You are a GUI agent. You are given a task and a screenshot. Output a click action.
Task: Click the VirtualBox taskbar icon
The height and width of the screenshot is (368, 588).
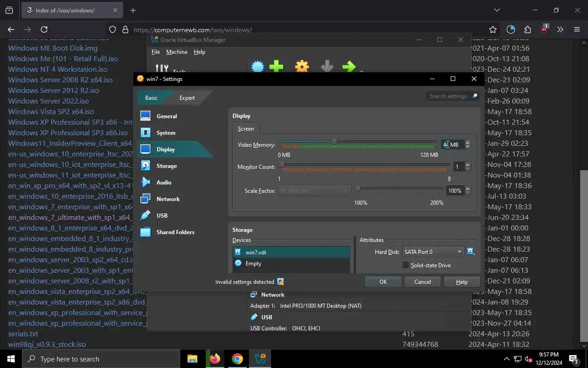pyautogui.click(x=260, y=359)
